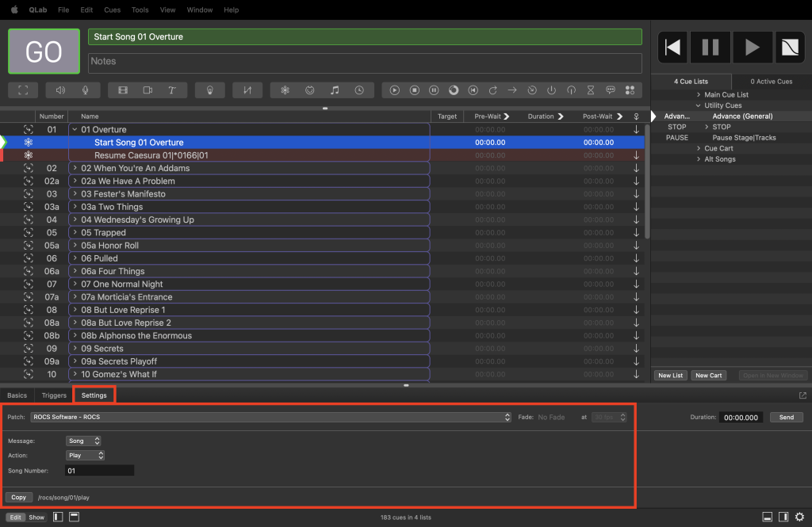Open the Patch dropdown showing ROCS Software
The height and width of the screenshot is (527, 812).
point(271,418)
